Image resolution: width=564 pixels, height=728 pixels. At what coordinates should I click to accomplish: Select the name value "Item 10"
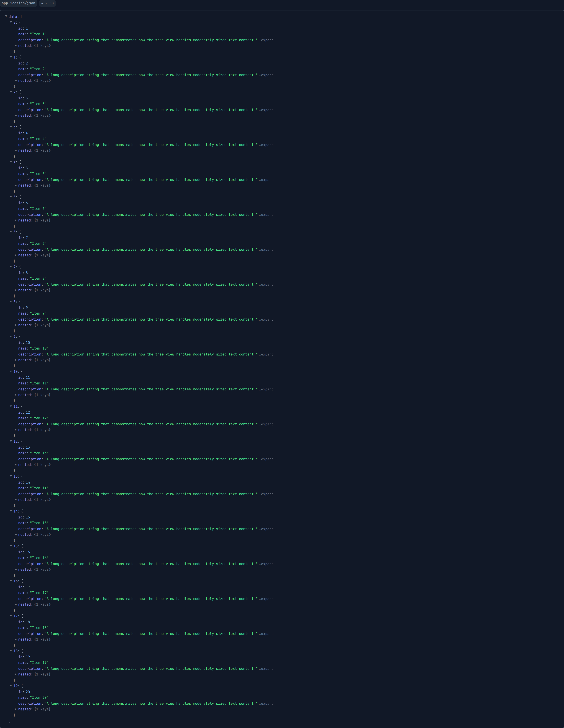pos(39,348)
